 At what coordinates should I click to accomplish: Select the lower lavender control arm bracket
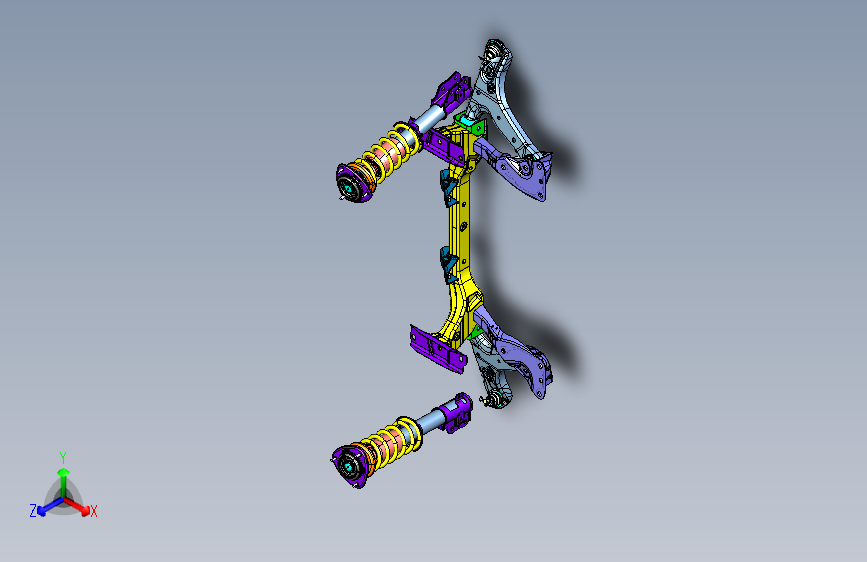[x=514, y=351]
